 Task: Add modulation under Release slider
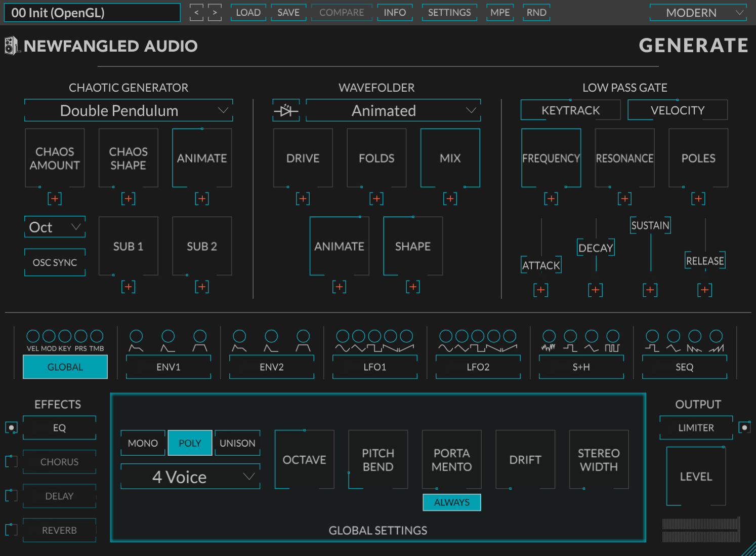click(x=705, y=290)
